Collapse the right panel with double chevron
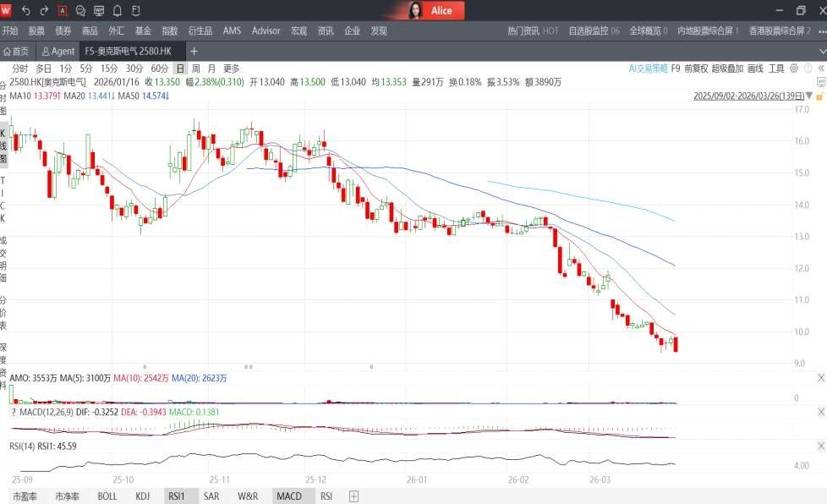Viewport: 827px width, 504px height. (x=821, y=68)
